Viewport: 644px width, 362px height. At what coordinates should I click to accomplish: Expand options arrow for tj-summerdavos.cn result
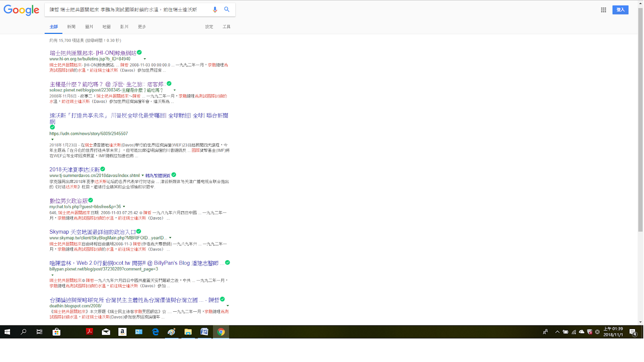142,175
